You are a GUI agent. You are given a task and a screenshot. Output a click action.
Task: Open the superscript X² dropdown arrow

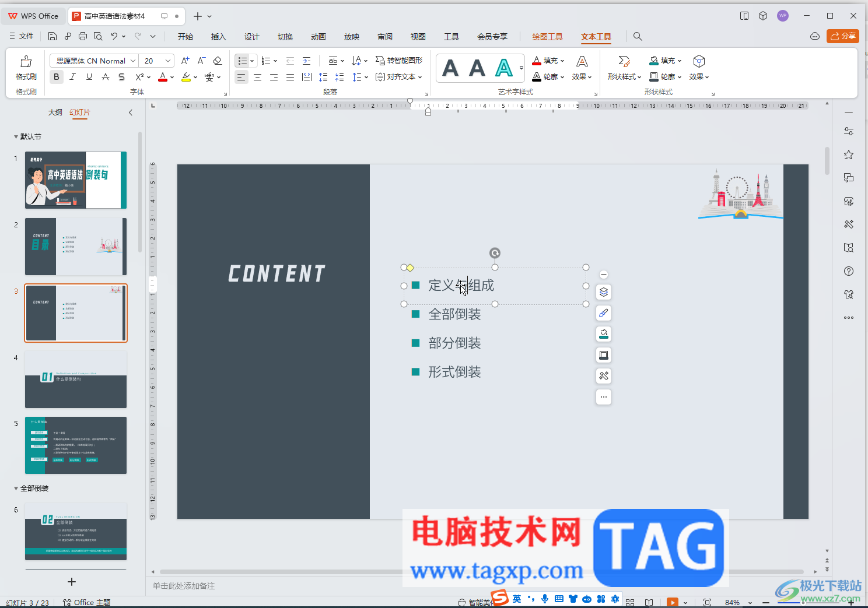coord(149,77)
